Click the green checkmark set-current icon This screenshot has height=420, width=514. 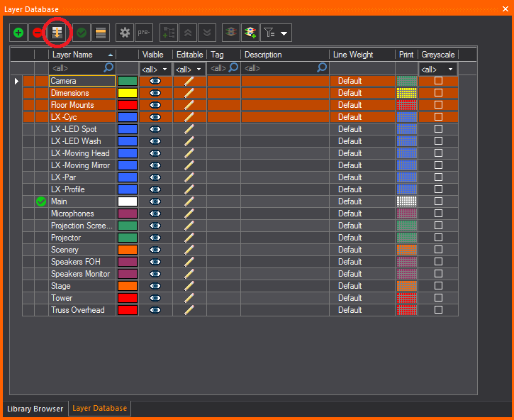pos(82,33)
